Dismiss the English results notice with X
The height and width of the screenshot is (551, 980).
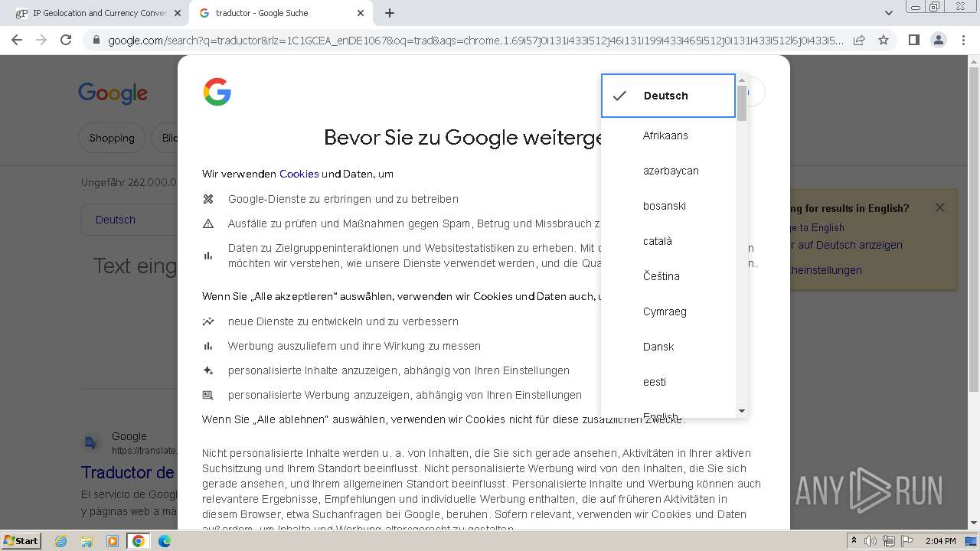(x=940, y=207)
